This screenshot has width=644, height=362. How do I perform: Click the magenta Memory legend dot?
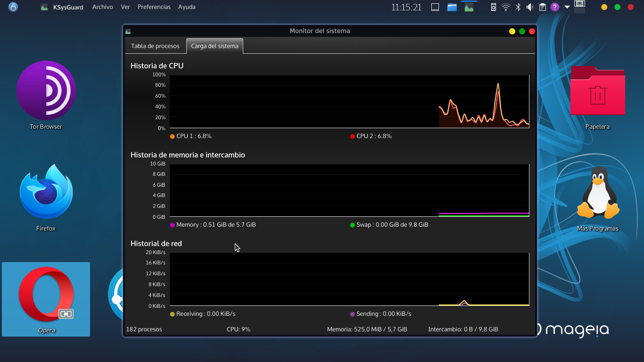coord(173,225)
